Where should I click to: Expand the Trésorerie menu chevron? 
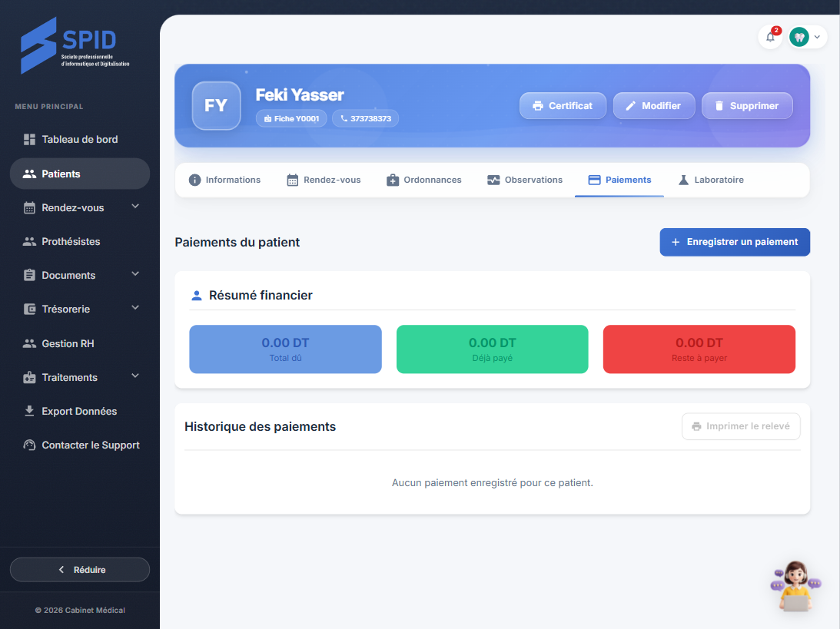pos(135,308)
